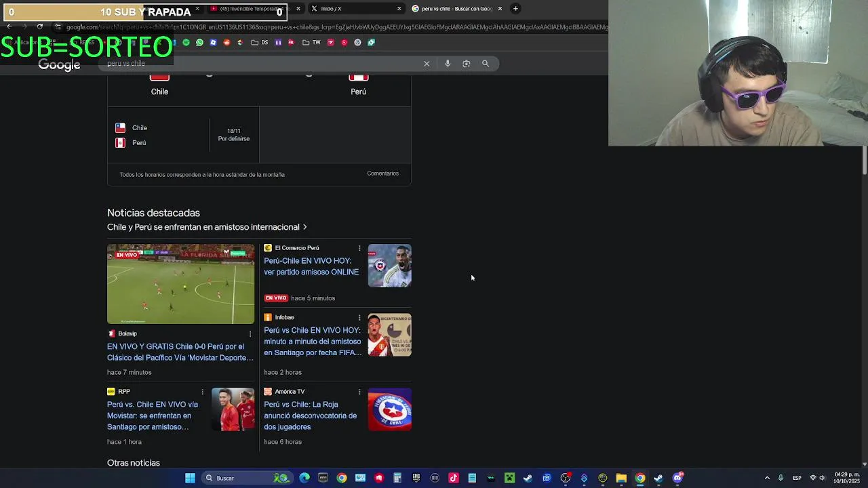
Task: Open the Minecraft creeper taskbar icon
Action: [509, 478]
